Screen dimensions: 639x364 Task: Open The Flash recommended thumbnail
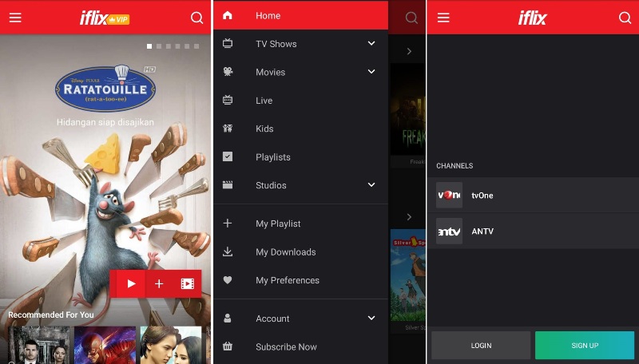coord(105,345)
